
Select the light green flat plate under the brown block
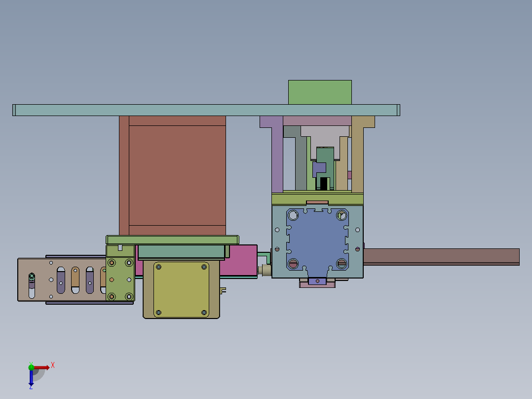pos(172,239)
